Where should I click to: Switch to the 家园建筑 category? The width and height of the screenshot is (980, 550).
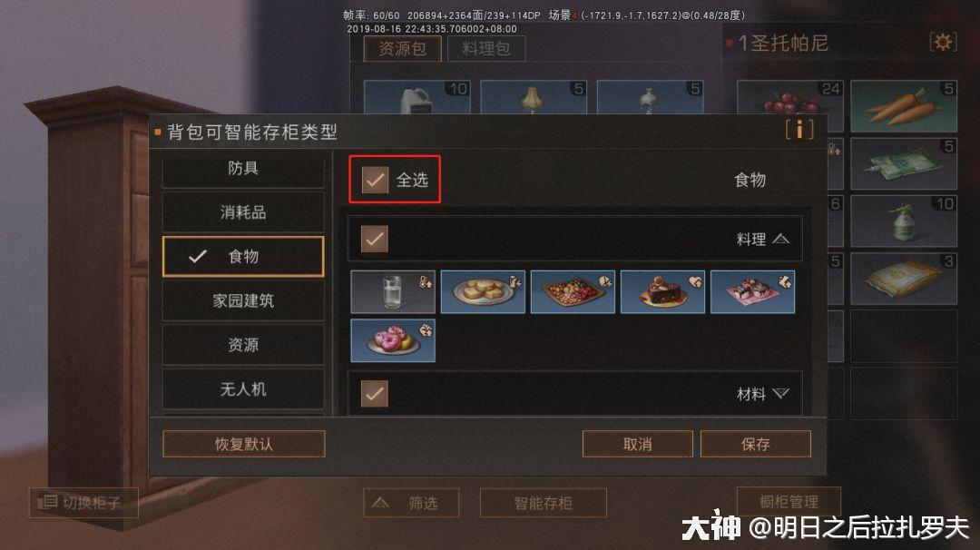tap(243, 300)
